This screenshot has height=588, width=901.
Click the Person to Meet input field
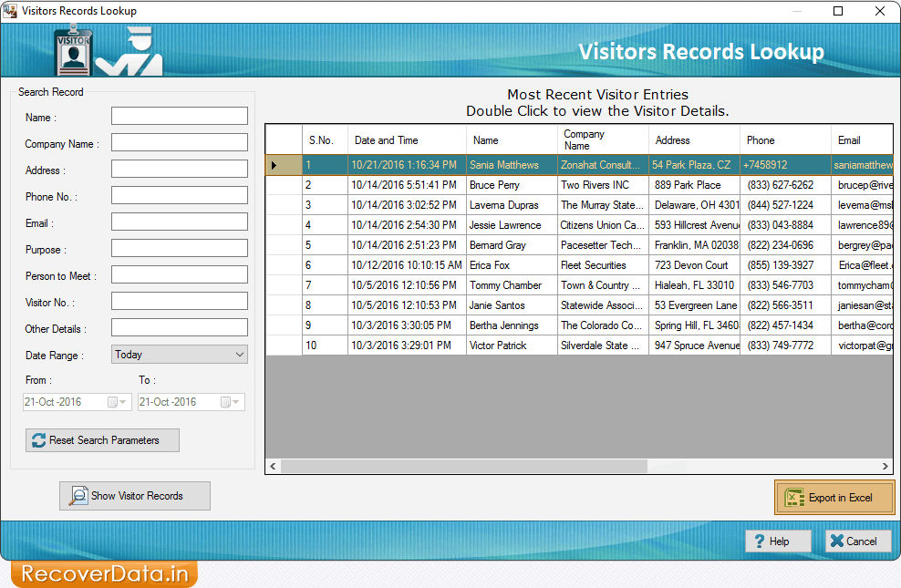179,274
